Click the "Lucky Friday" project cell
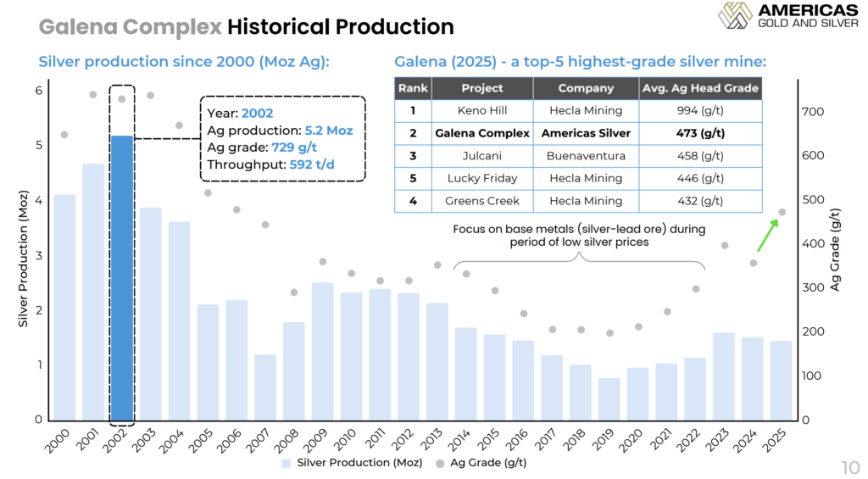The width and height of the screenshot is (868, 479). [482, 178]
